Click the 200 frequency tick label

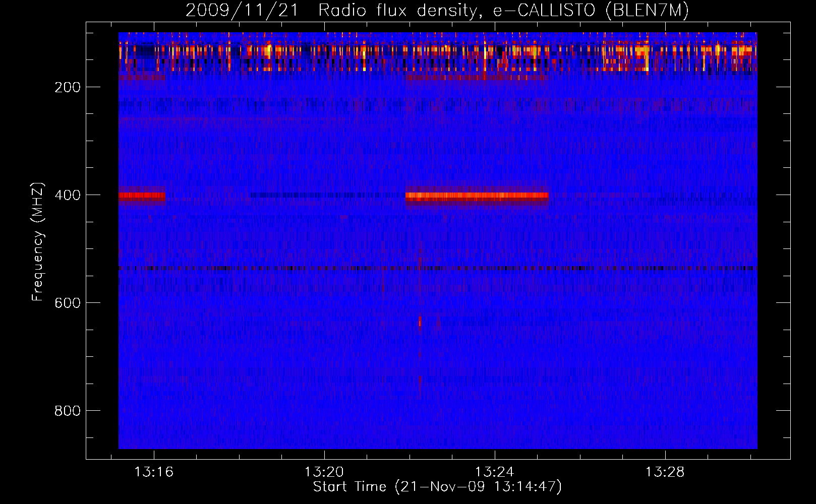pos(68,87)
